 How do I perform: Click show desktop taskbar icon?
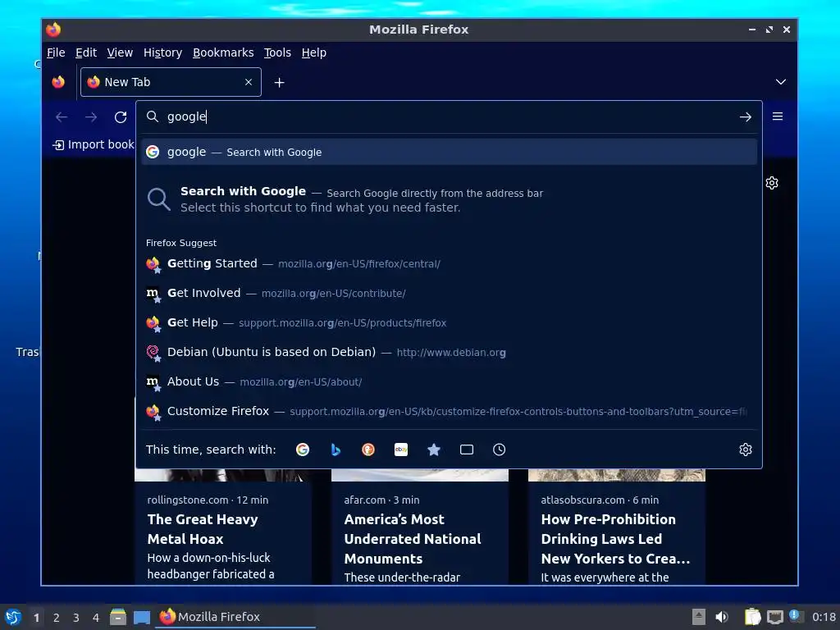click(x=142, y=617)
